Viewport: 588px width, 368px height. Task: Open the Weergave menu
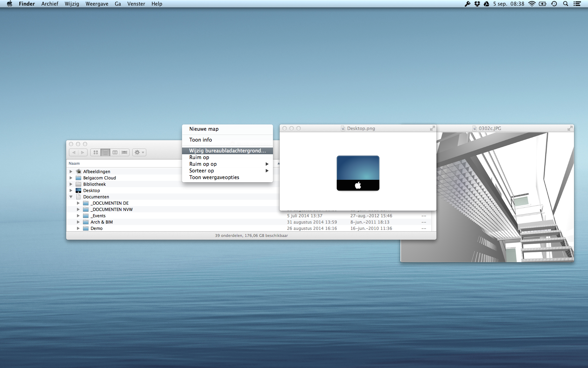click(97, 4)
